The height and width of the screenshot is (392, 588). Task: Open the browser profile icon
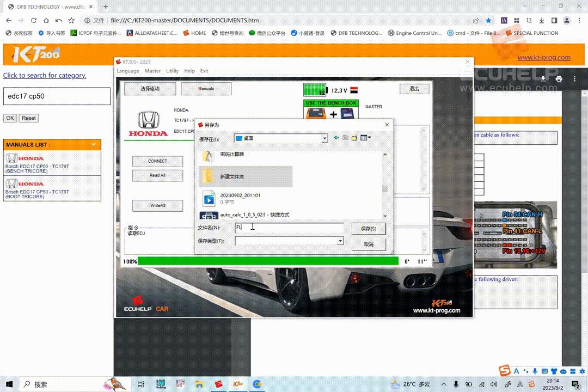(567, 20)
